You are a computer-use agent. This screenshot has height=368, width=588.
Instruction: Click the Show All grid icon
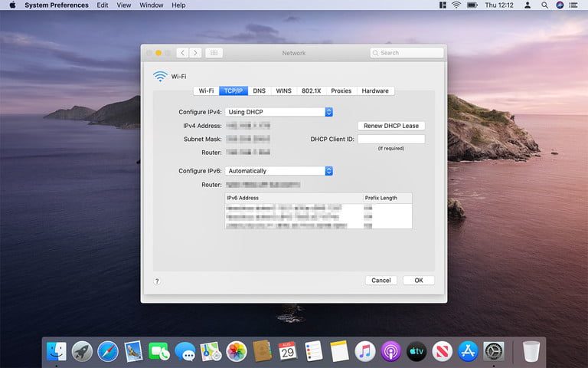[x=214, y=53]
